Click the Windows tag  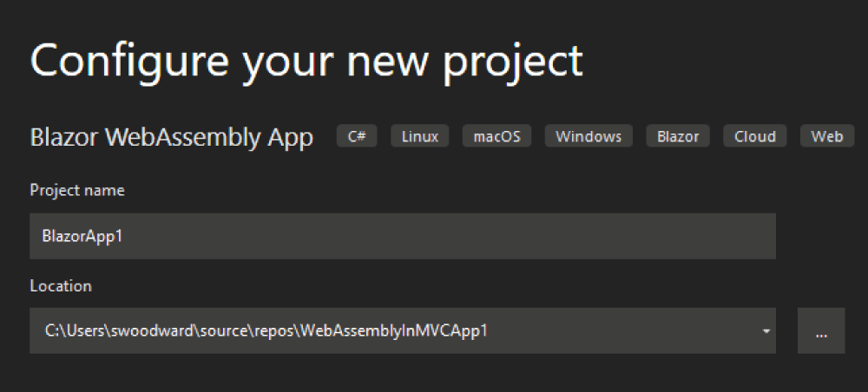pyautogui.click(x=589, y=136)
